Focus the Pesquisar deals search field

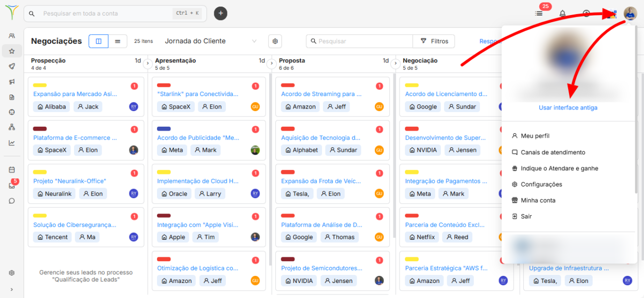(x=359, y=41)
